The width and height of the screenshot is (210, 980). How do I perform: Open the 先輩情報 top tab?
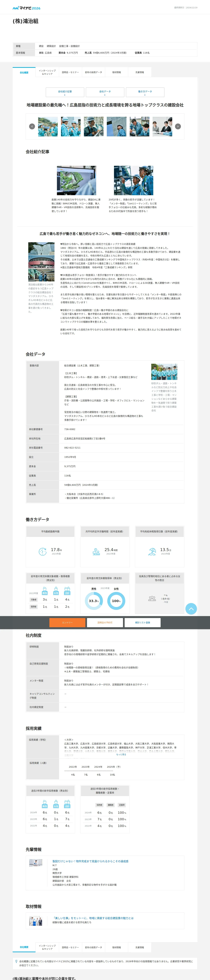pos(140,72)
